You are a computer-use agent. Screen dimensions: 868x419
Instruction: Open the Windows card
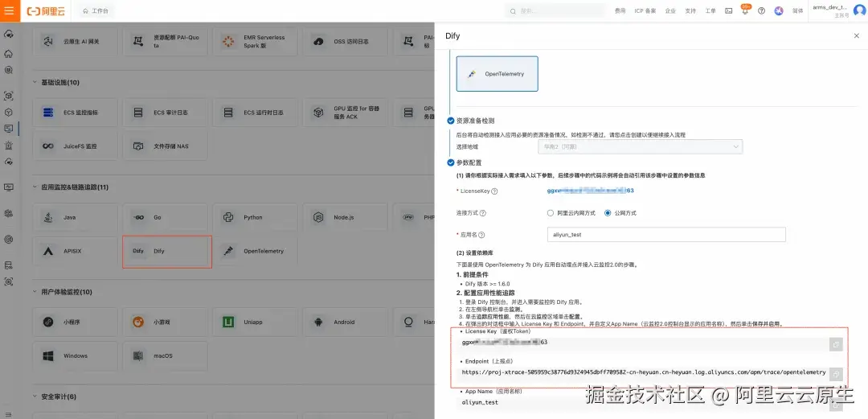[76, 355]
